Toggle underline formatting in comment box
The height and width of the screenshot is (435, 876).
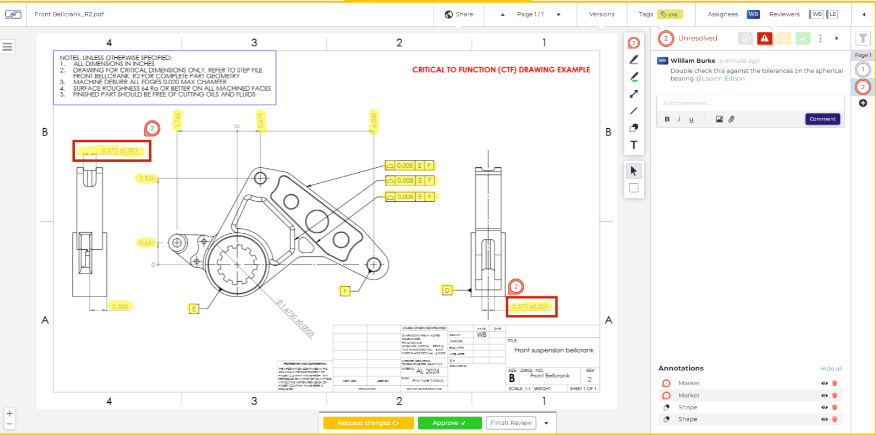click(x=691, y=119)
